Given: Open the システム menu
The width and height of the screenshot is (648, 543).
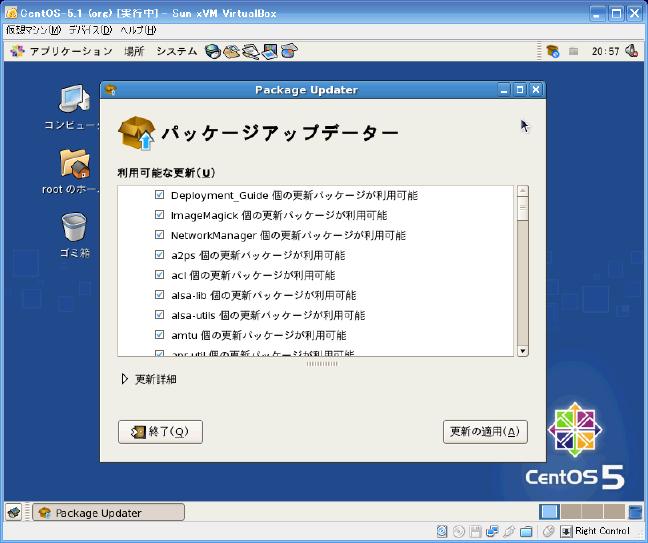Looking at the screenshot, I should 176,51.
